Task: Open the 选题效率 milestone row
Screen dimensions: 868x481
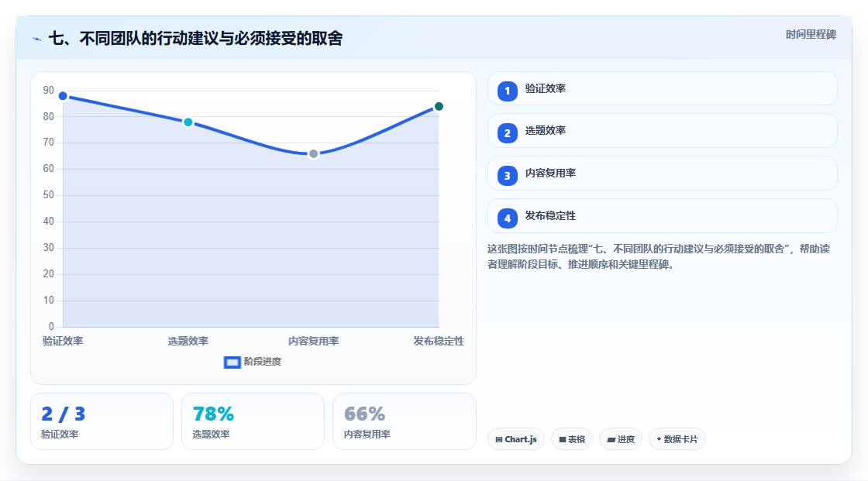Action: click(x=662, y=131)
